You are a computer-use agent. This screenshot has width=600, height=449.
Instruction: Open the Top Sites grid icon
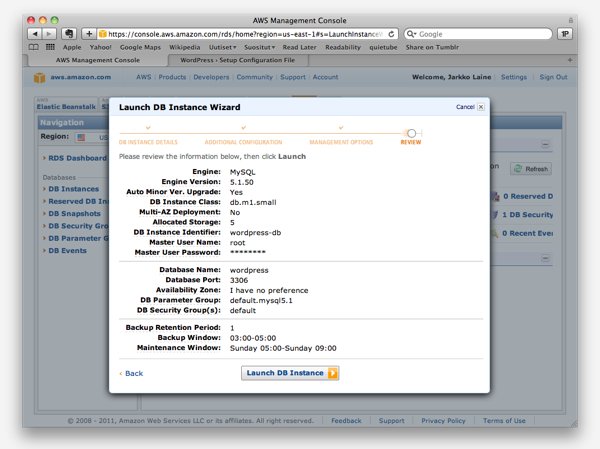(x=50, y=46)
